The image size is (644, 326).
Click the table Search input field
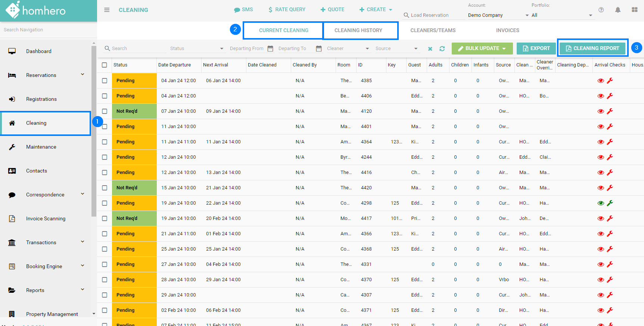[x=138, y=49]
